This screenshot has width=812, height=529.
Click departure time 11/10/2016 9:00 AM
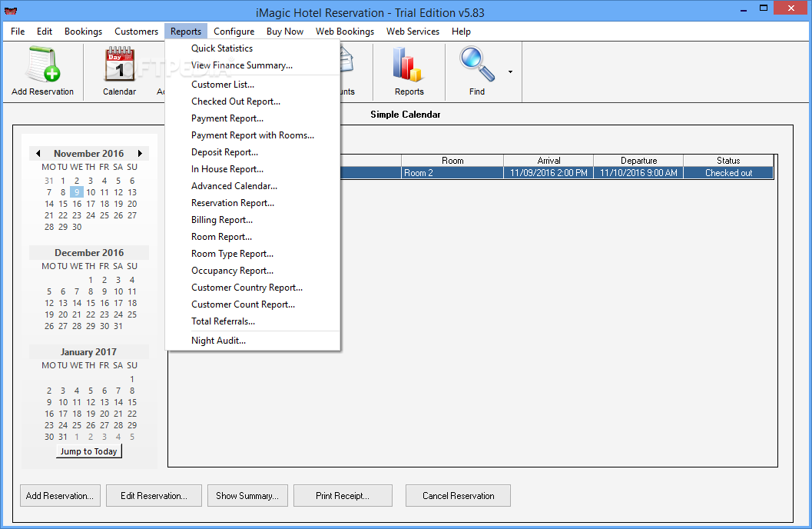[x=638, y=173]
